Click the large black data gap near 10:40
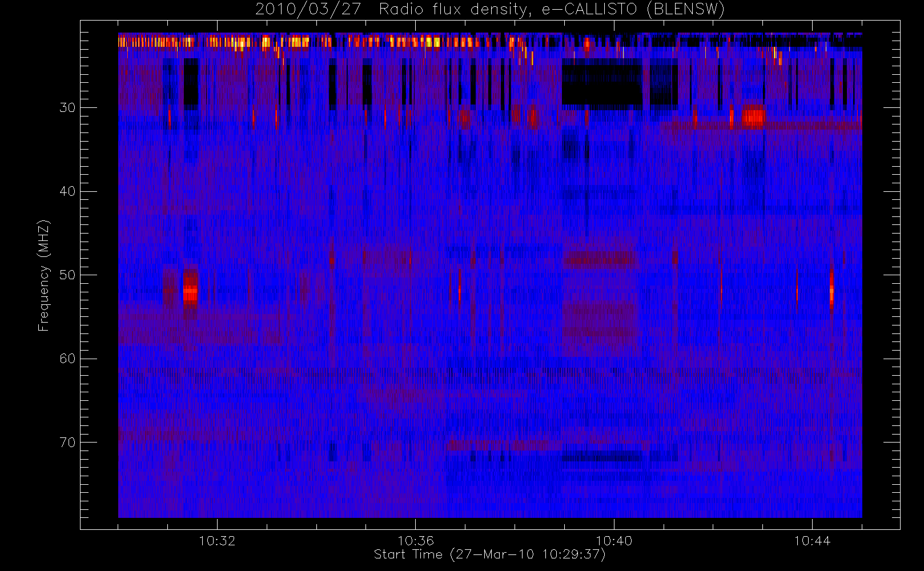The image size is (924, 571). (x=602, y=86)
